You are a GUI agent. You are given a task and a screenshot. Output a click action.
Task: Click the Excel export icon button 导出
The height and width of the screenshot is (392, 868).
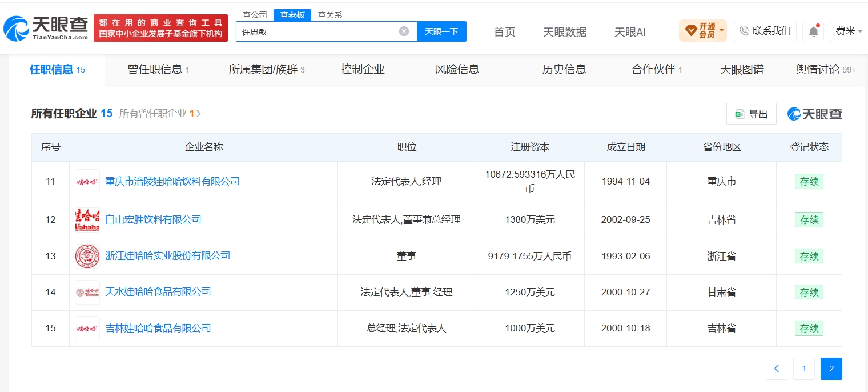pyautogui.click(x=751, y=114)
